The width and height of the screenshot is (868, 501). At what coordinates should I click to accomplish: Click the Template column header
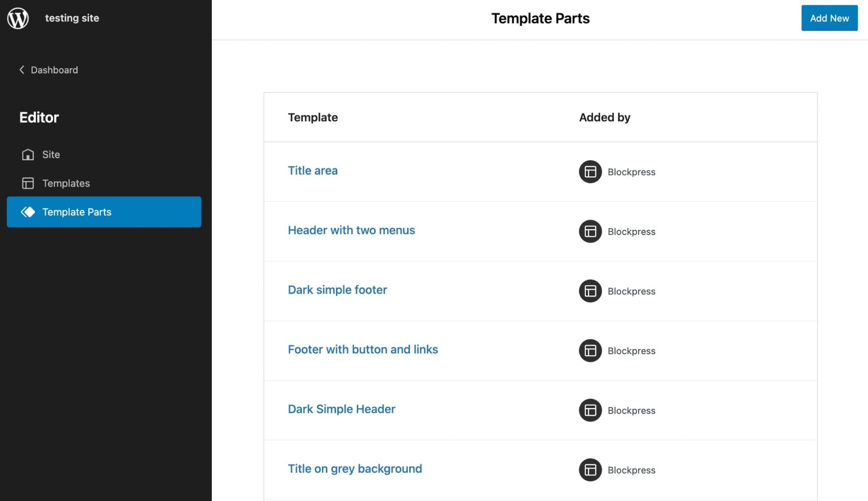point(313,117)
